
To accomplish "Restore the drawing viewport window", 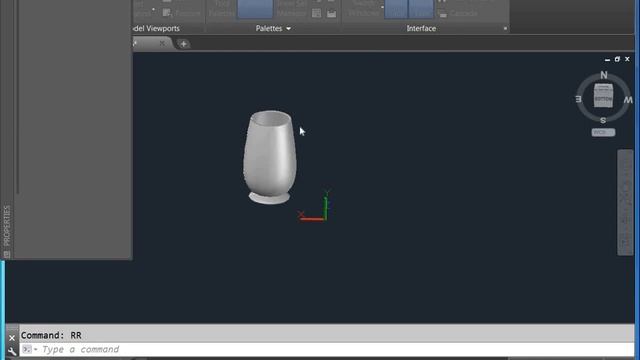I will click(x=617, y=59).
